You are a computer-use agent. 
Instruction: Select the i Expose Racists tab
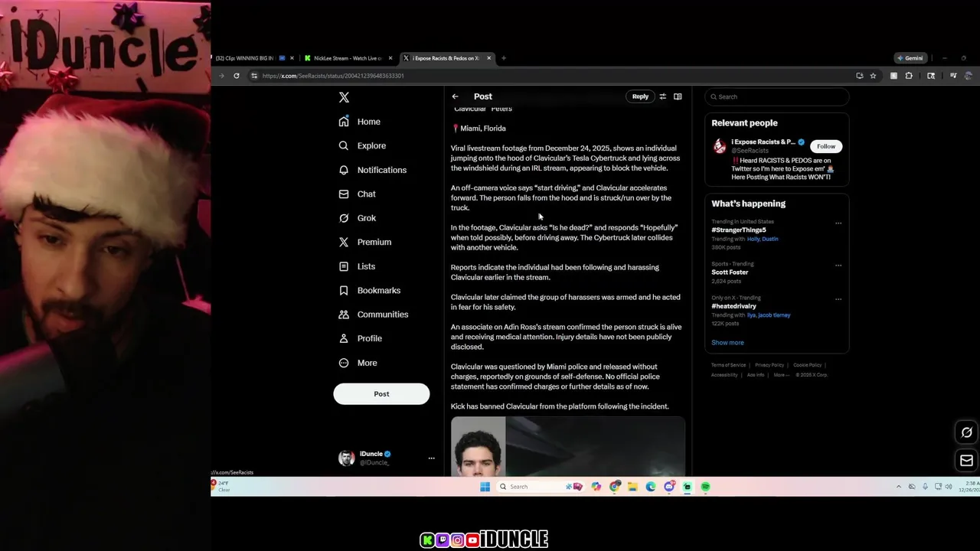click(446, 58)
